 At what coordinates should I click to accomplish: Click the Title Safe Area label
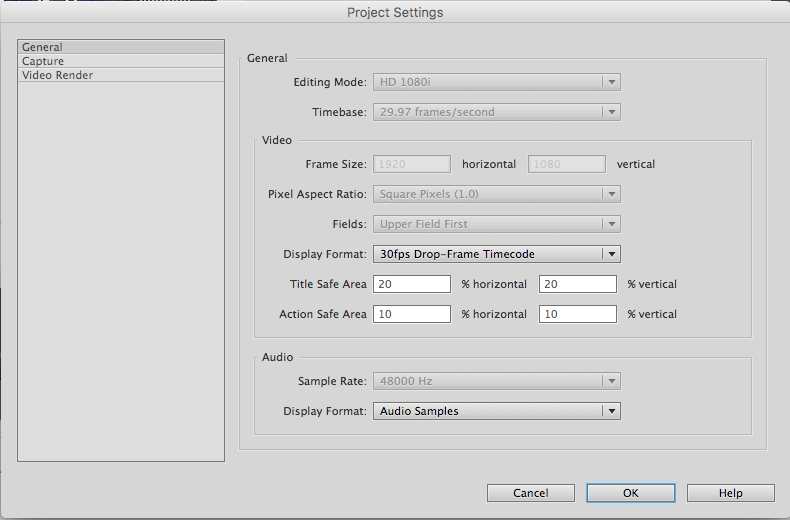pyautogui.click(x=328, y=284)
